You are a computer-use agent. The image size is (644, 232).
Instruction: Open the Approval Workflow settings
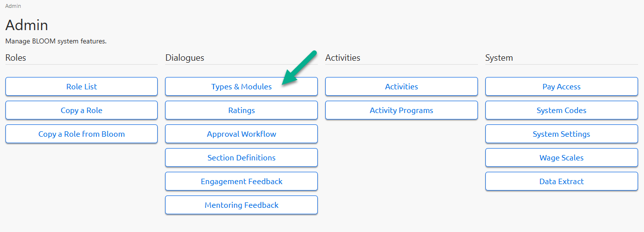pos(241,134)
